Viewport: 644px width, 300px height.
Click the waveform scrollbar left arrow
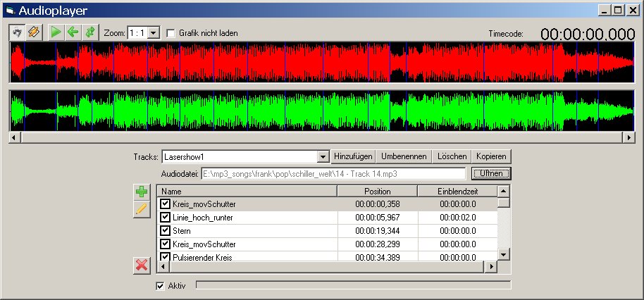(x=15, y=138)
